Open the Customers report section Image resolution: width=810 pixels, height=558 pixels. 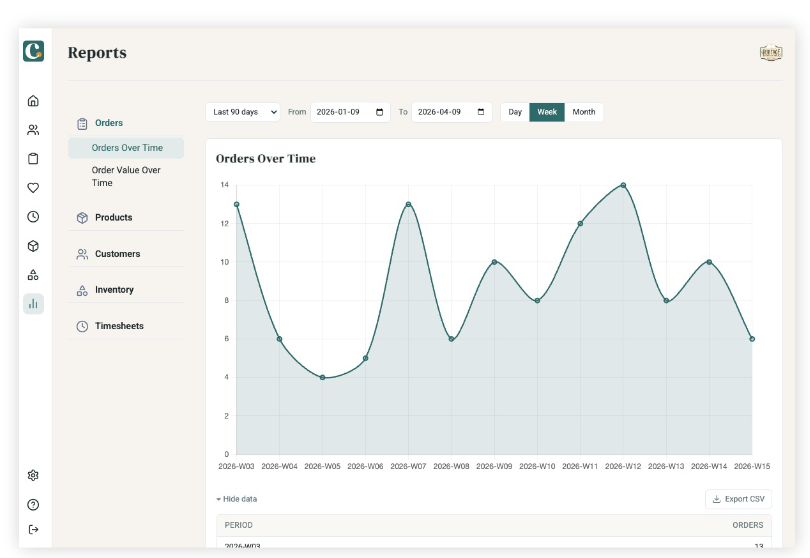coord(117,254)
